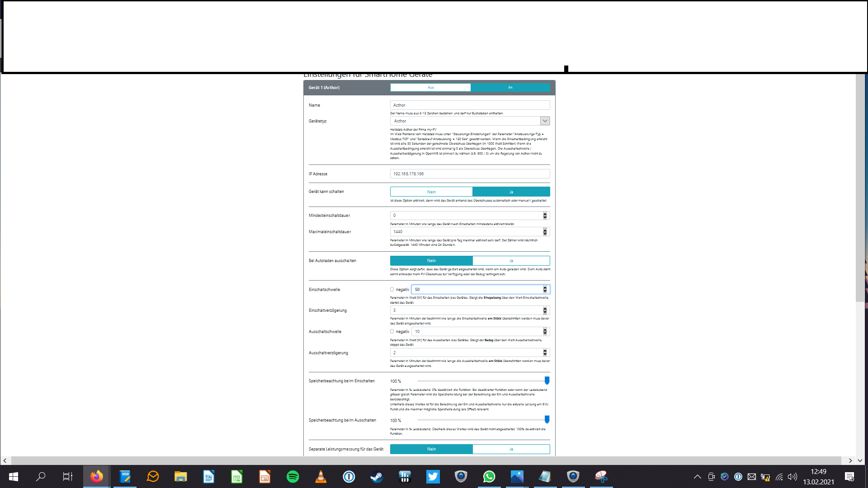Viewport: 868px width, 488px height.
Task: Open 1Password taskbar icon
Action: [349, 477]
